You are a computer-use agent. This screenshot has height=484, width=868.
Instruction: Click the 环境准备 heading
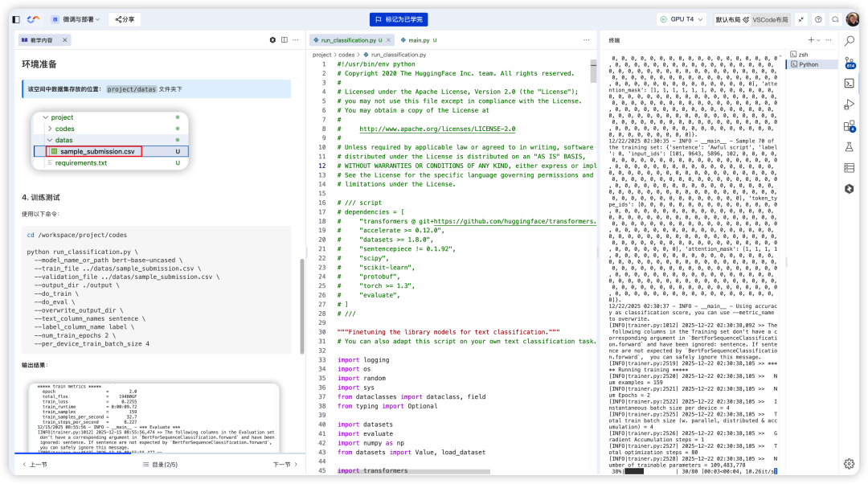pos(39,64)
